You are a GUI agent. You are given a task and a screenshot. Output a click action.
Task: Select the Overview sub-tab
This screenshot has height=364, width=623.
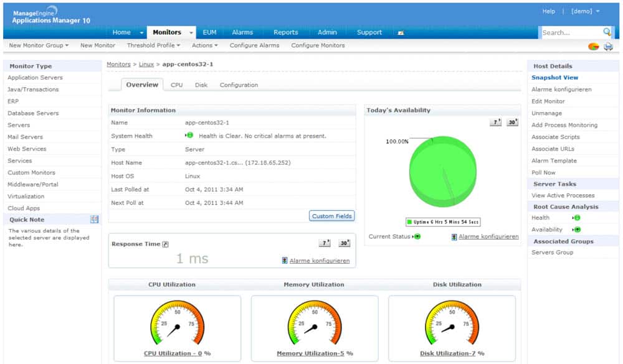142,85
